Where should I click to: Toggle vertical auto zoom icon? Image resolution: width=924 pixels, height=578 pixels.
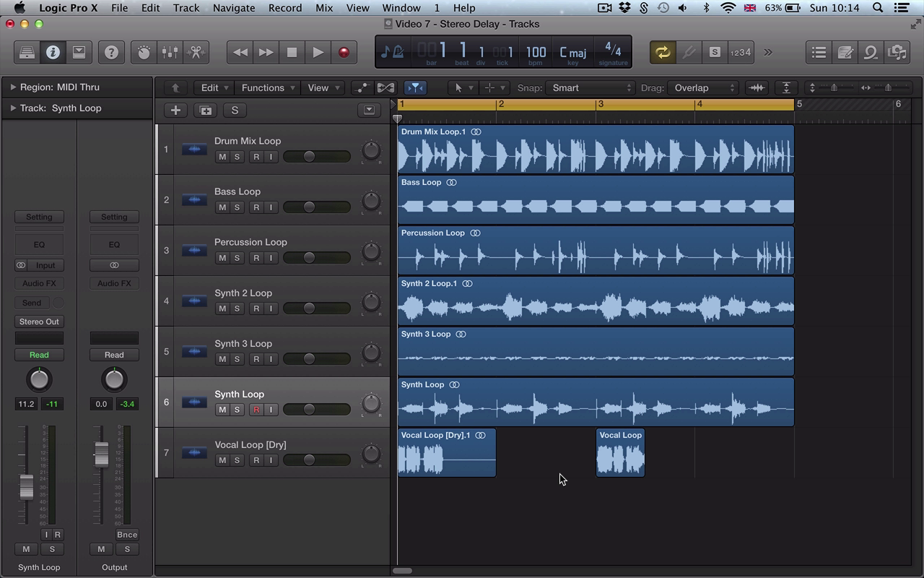[x=786, y=87]
